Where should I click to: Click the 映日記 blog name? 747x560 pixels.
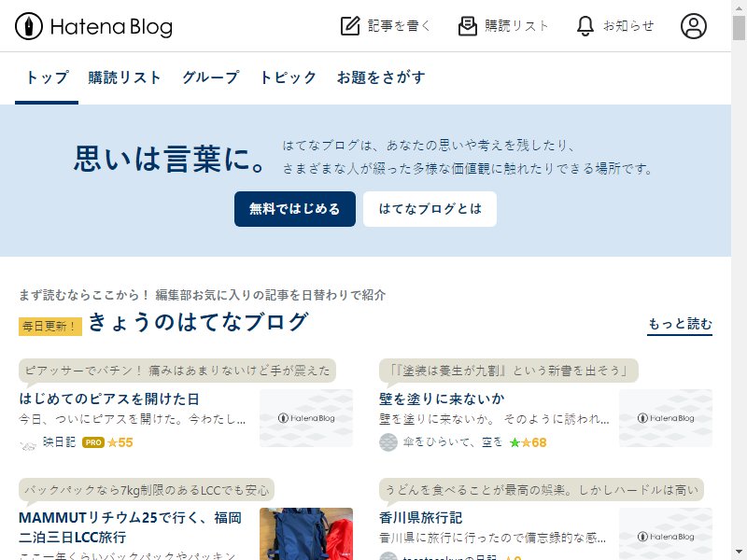pos(60,442)
